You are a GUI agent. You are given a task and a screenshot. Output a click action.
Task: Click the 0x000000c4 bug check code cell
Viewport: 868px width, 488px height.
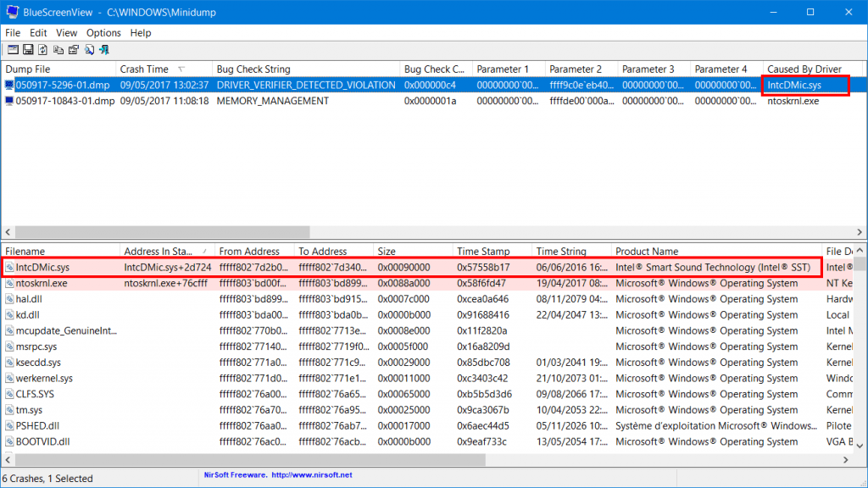coord(430,86)
